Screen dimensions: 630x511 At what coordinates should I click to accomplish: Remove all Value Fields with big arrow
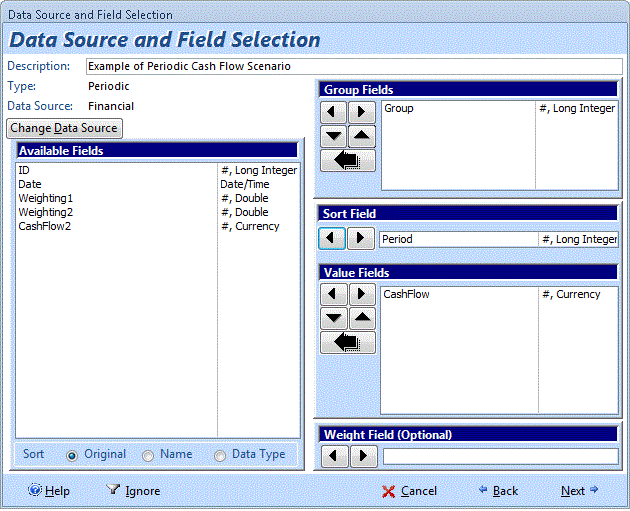coord(348,343)
